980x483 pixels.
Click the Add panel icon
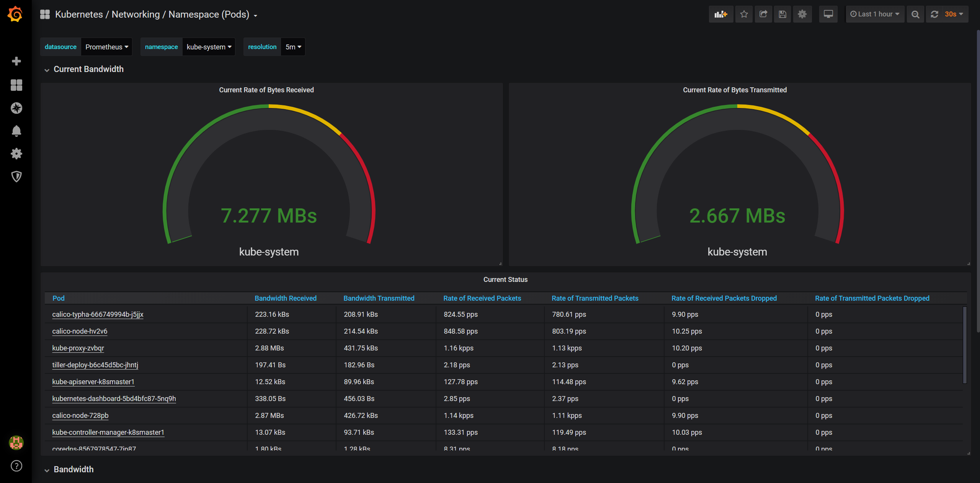pyautogui.click(x=720, y=14)
